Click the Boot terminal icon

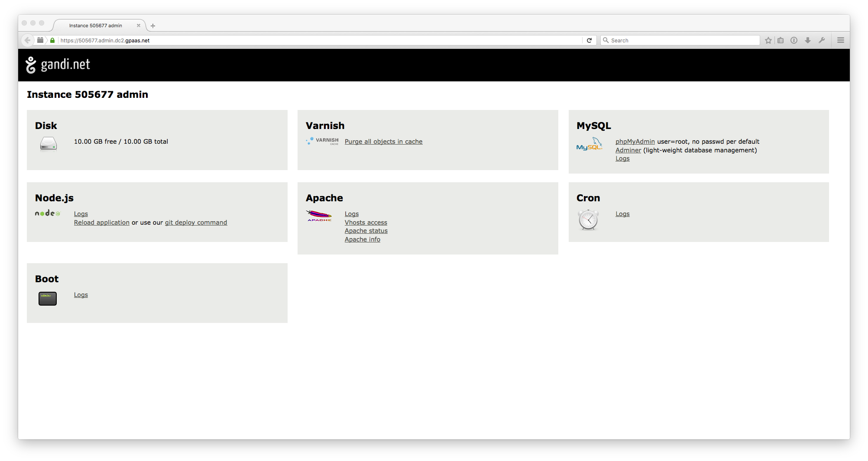tap(48, 299)
